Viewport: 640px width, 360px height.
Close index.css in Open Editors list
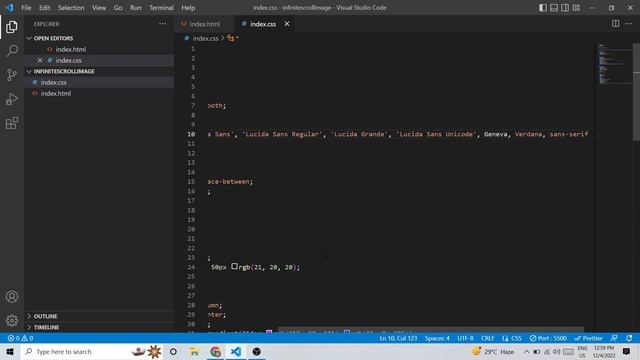click(x=40, y=60)
